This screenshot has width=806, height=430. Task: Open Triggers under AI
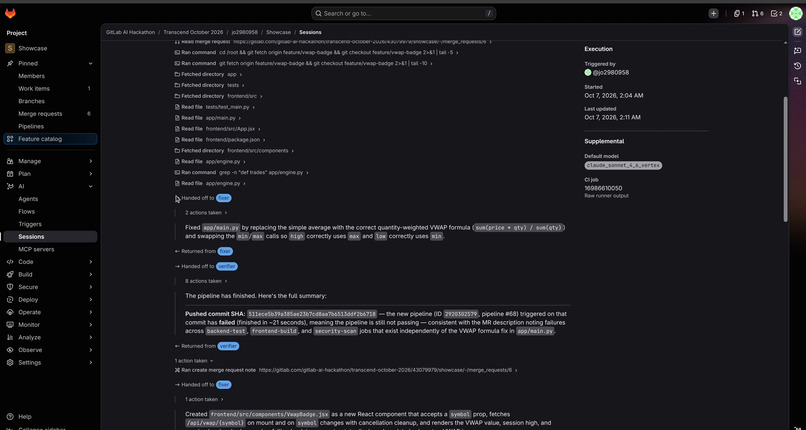pyautogui.click(x=30, y=225)
